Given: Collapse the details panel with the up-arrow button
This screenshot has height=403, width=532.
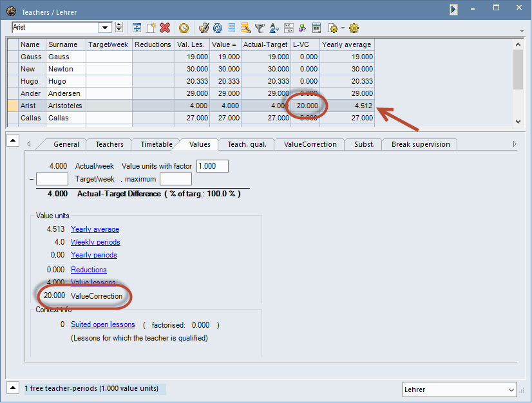Looking at the screenshot, I should (13, 140).
